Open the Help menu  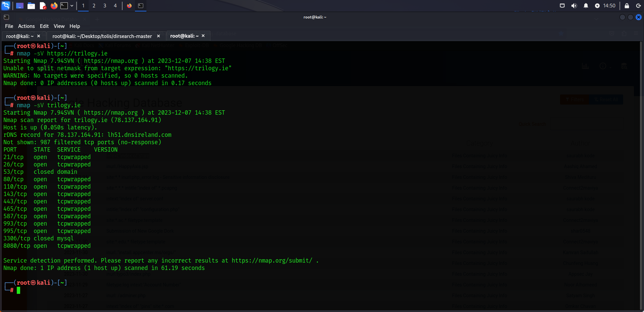click(75, 26)
